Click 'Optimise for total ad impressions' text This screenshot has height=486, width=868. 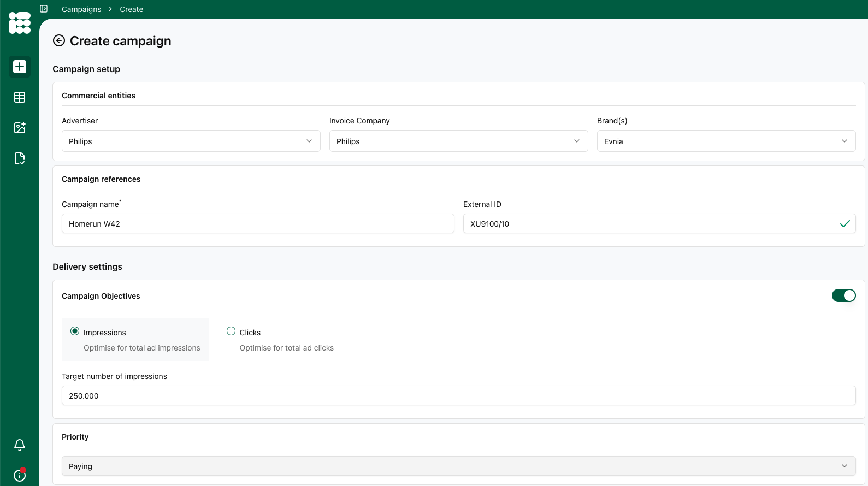pyautogui.click(x=142, y=348)
